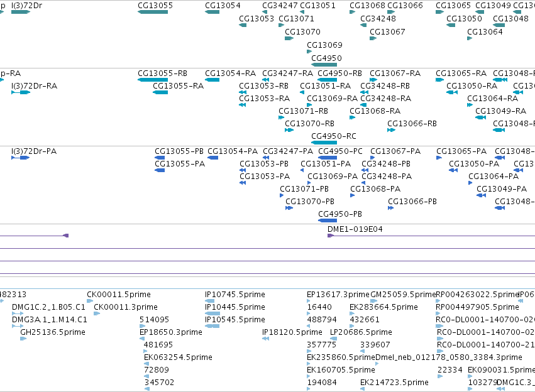Click the CG13055 gene label
The width and height of the screenshot is (535, 392).
click(x=155, y=6)
